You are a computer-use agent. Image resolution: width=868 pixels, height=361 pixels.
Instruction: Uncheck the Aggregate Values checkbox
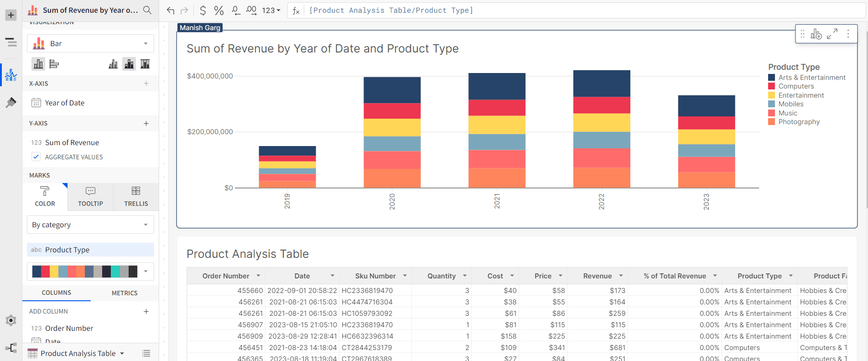pyautogui.click(x=36, y=157)
